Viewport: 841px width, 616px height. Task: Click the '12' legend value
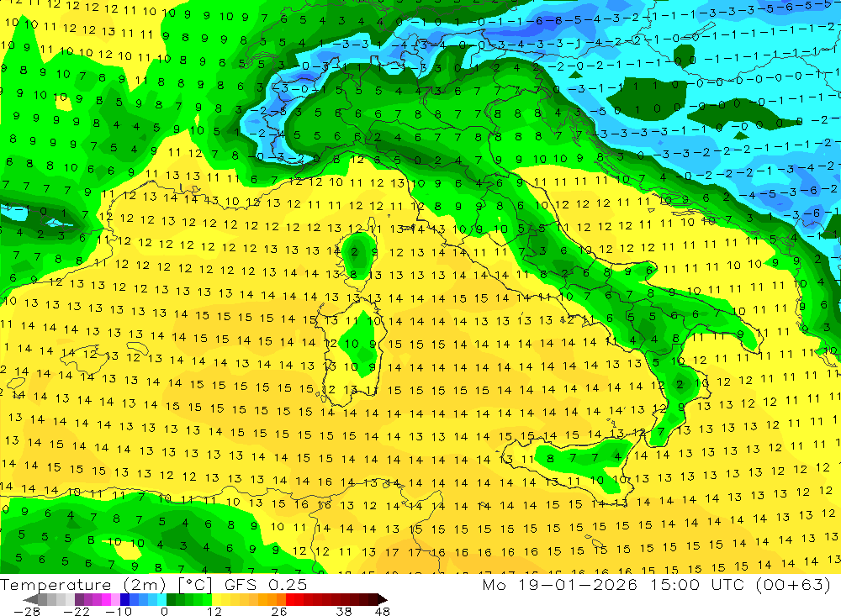click(214, 612)
